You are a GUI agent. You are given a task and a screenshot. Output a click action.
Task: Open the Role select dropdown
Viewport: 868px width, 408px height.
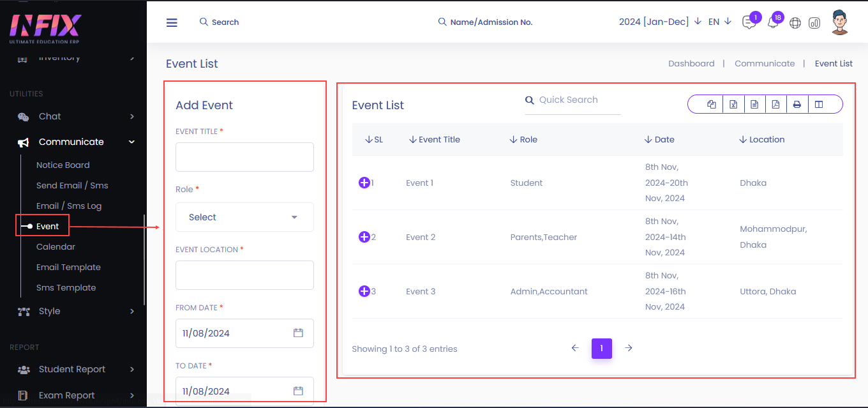pos(244,217)
